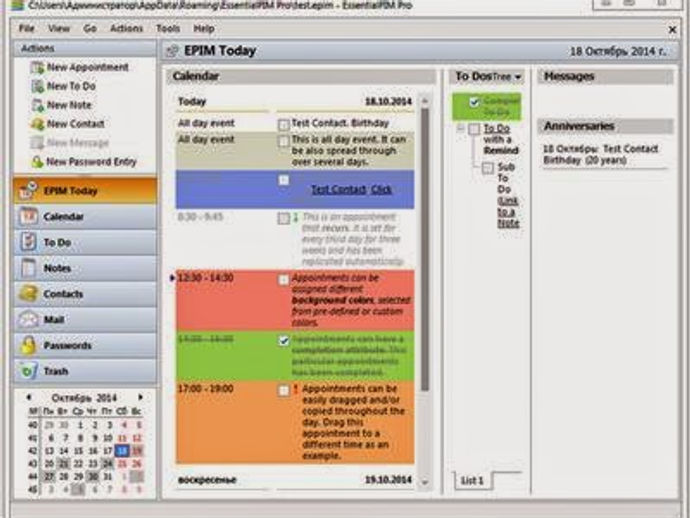Click the New Contact icon
This screenshot has height=518, width=690.
tap(37, 124)
